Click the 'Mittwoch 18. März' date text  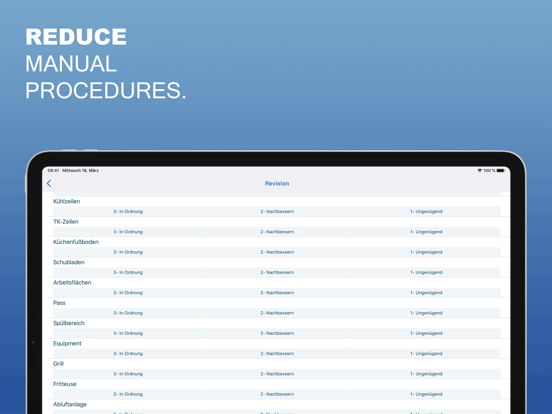point(80,170)
